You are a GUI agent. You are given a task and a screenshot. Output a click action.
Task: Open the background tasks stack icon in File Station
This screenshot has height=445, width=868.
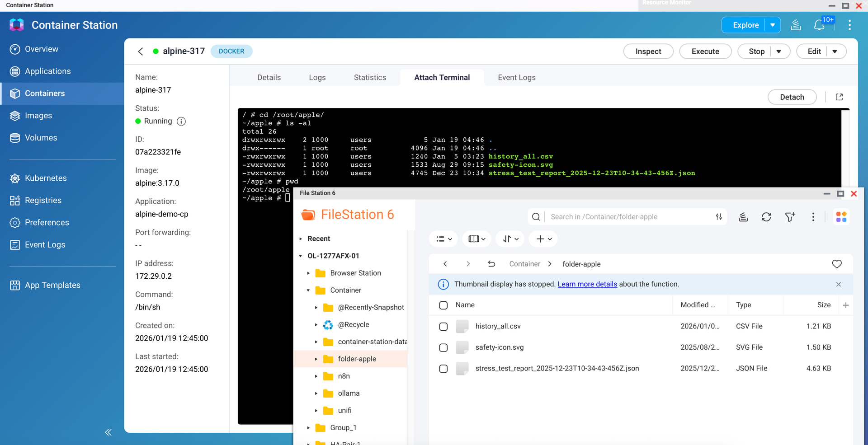(x=743, y=217)
